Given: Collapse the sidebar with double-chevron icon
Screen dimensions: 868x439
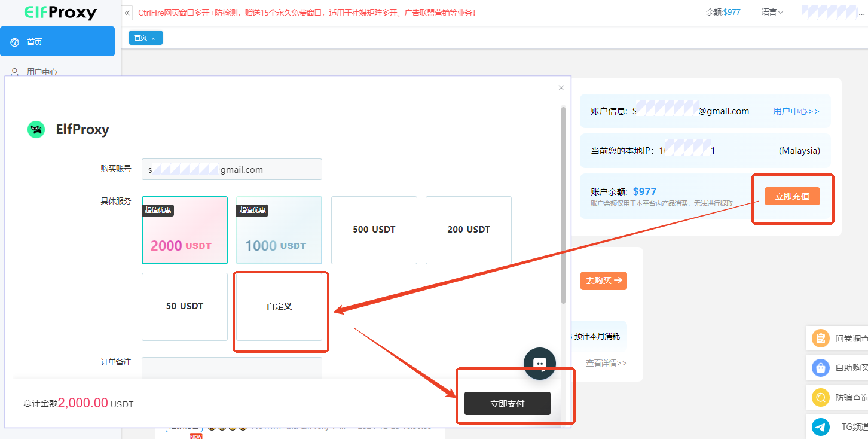Looking at the screenshot, I should [x=127, y=13].
